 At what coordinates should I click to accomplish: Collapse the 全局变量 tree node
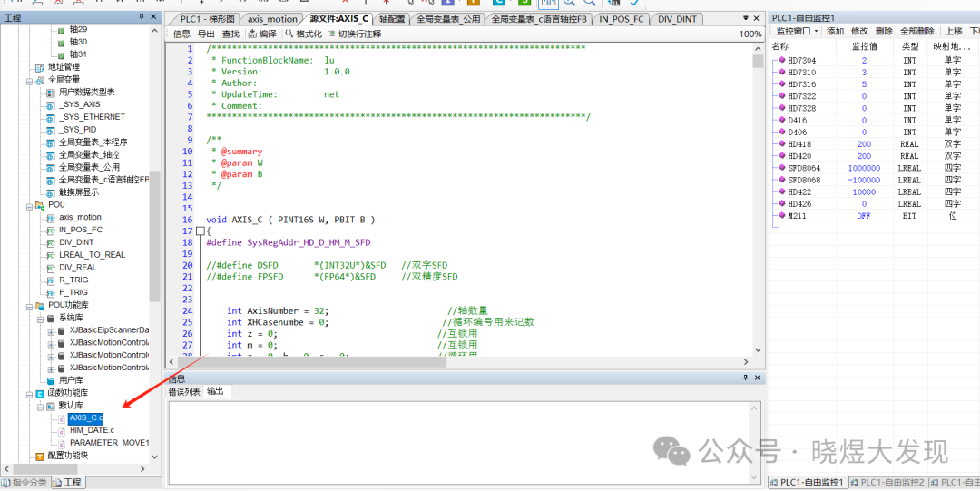(29, 80)
